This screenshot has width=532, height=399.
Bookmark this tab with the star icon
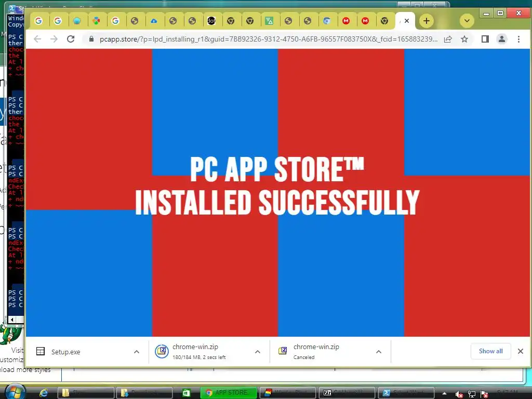464,39
